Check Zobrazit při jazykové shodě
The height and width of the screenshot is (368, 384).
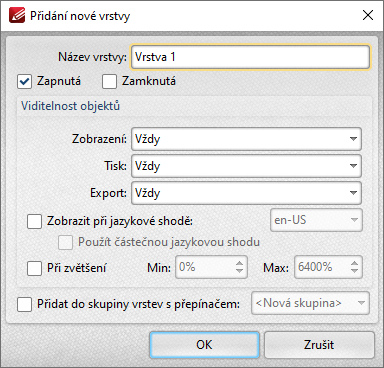(34, 221)
